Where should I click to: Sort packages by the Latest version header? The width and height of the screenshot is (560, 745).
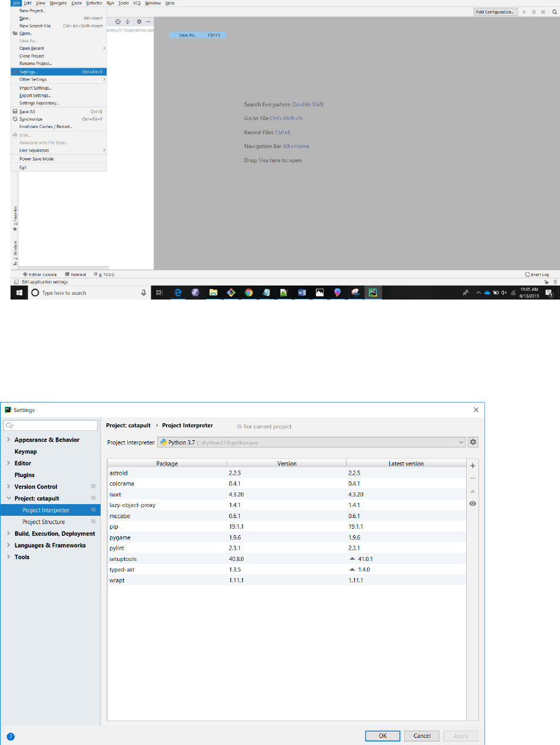[406, 463]
